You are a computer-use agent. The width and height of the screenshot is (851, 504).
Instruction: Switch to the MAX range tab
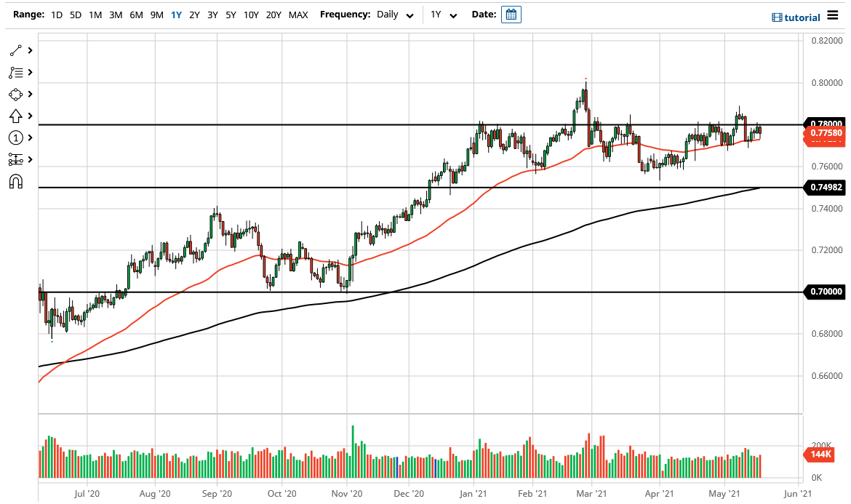pyautogui.click(x=297, y=15)
